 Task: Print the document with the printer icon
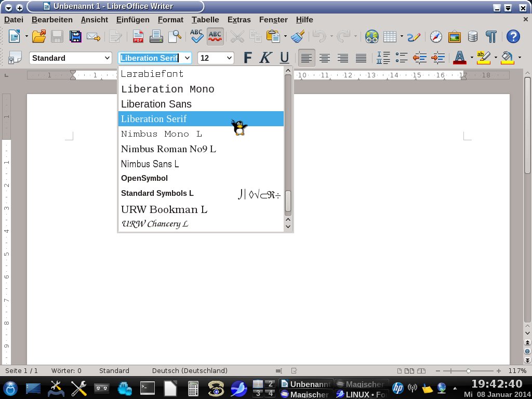156,36
